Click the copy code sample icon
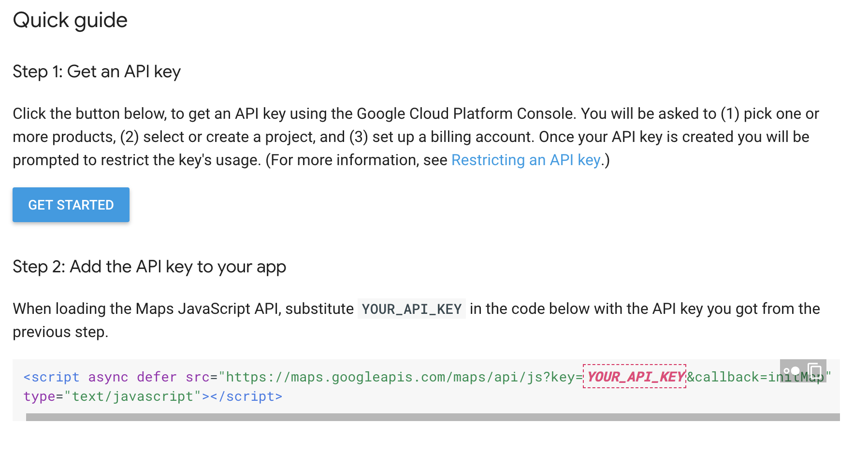 (815, 371)
